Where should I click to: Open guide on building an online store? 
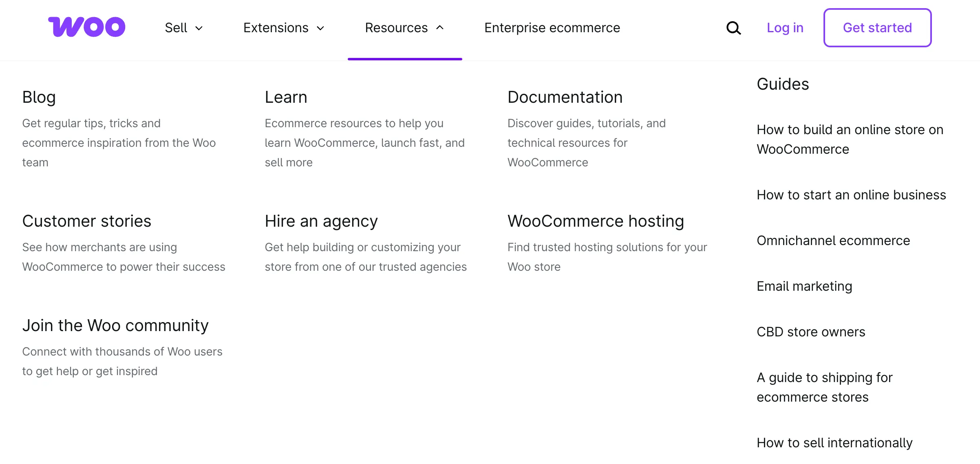(x=850, y=139)
